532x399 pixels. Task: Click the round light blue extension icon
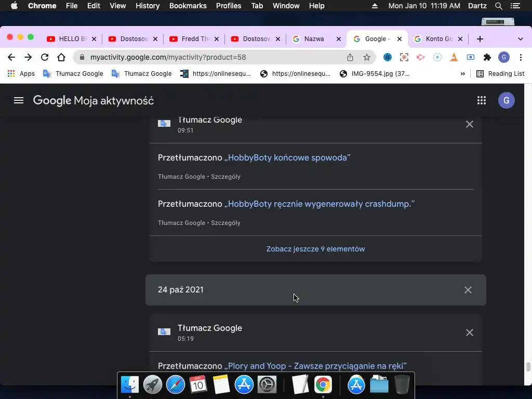pyautogui.click(x=437, y=57)
